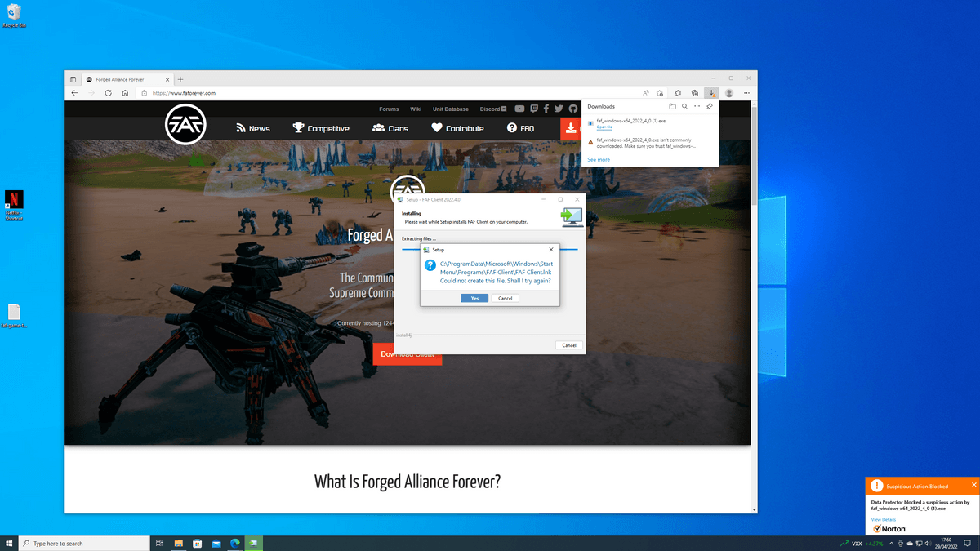Toggle Read Aloud in address bar
980x551 pixels.
click(x=647, y=93)
